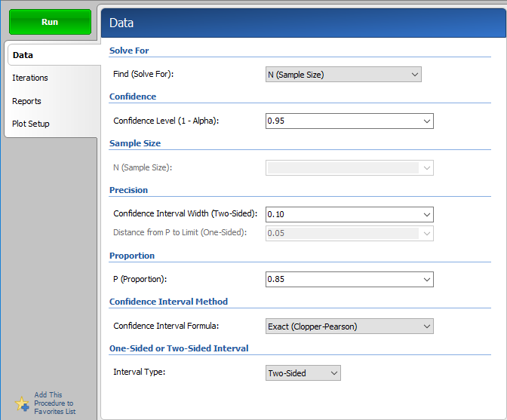Expand the Confidence Interval Width dropdown arrow
Image resolution: width=507 pixels, height=420 pixels.
click(426, 214)
